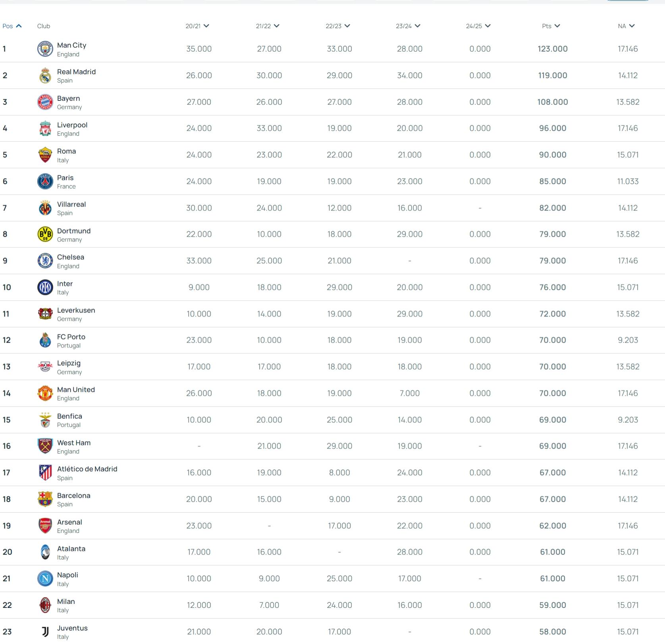Sort table by the Pts column
Screen dimensions: 665x644
pyautogui.click(x=551, y=26)
